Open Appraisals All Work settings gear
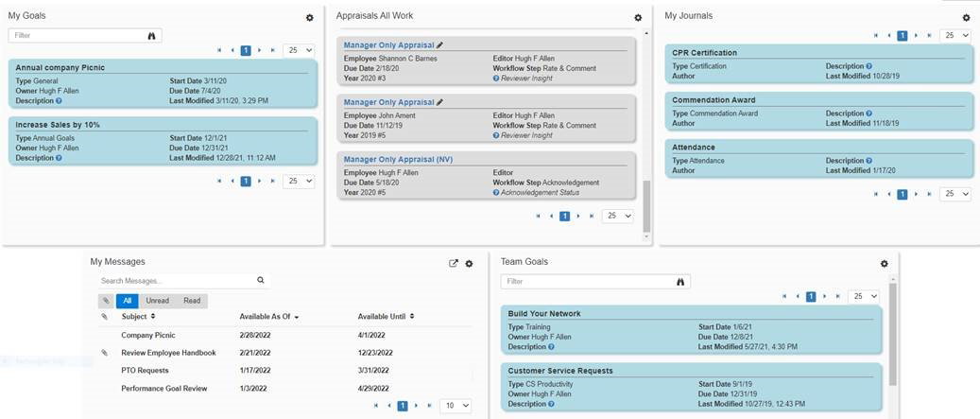This screenshot has height=419, width=980. point(638,18)
